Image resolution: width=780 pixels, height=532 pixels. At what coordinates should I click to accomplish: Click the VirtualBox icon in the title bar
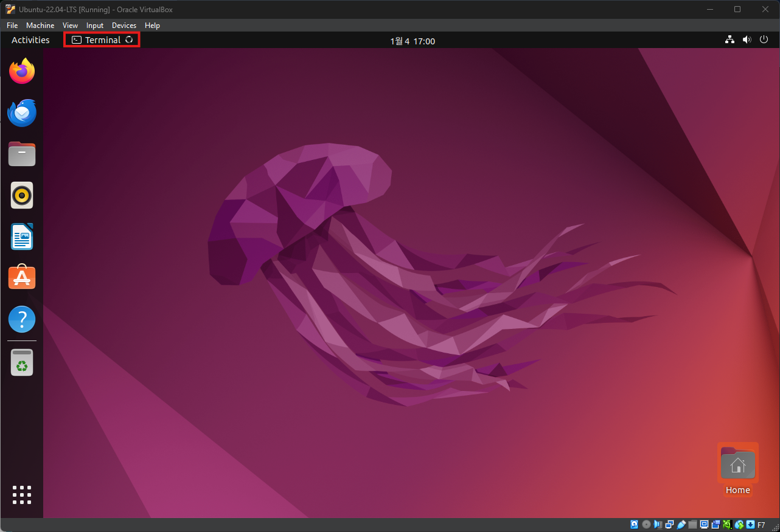[x=10, y=9]
